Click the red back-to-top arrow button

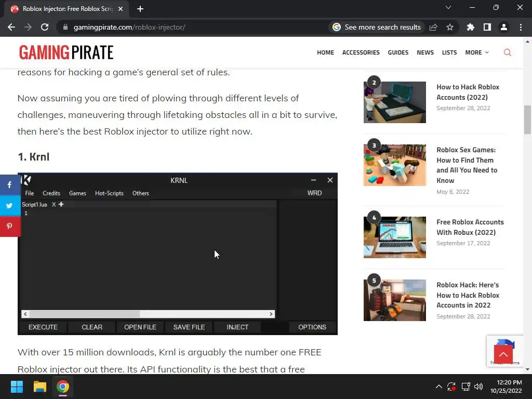pyautogui.click(x=503, y=354)
